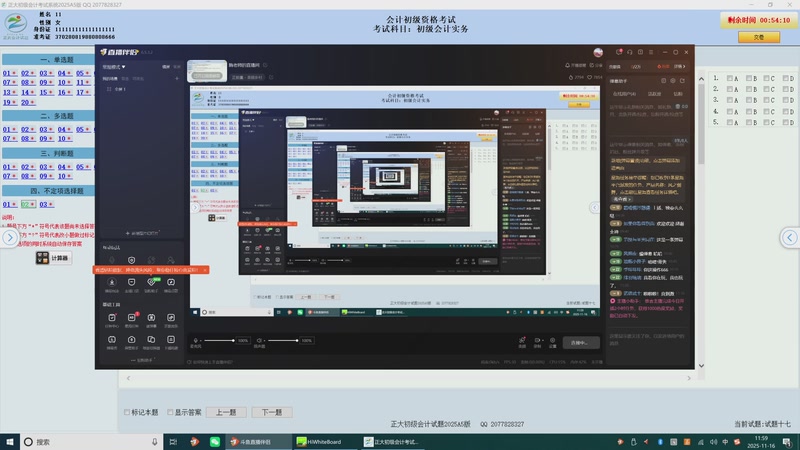Open Task View on the taskbar
Viewport: 800px width, 450px height.
click(173, 442)
